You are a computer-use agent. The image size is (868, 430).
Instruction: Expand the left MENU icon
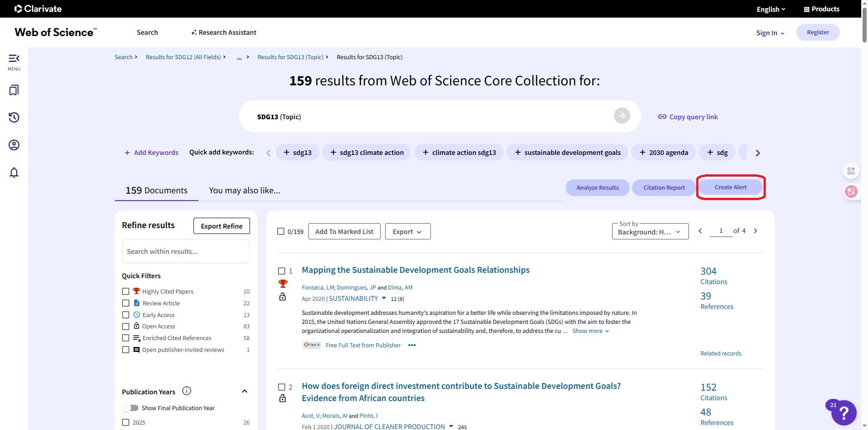tap(14, 61)
